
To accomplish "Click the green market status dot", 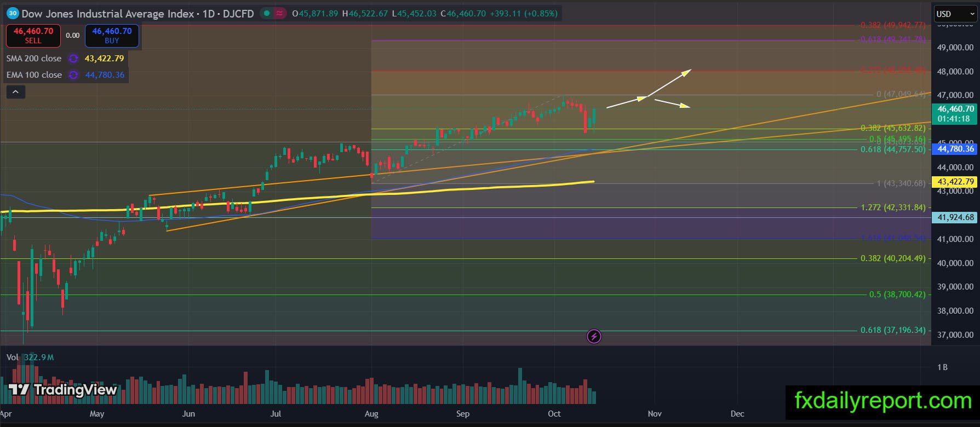I will 266,14.
